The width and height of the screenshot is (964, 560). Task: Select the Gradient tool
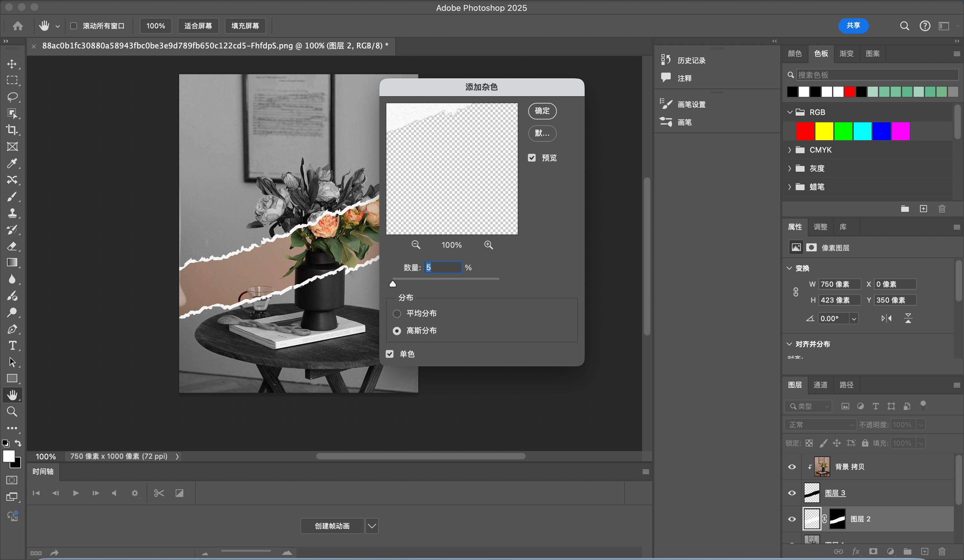(12, 262)
